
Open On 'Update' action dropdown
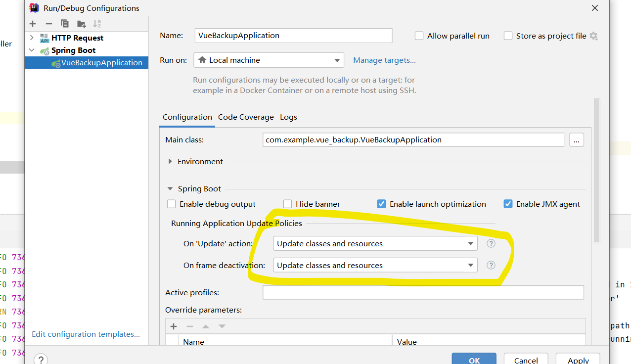(375, 243)
